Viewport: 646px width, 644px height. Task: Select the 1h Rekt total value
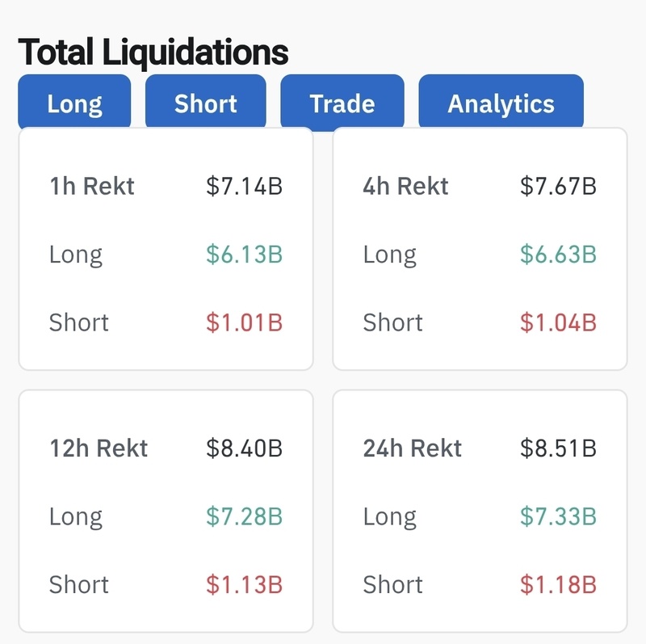pos(244,187)
